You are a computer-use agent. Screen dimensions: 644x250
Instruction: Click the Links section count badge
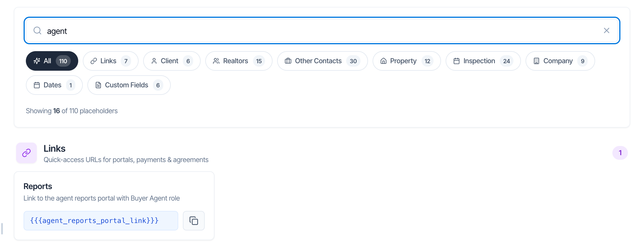pyautogui.click(x=620, y=153)
